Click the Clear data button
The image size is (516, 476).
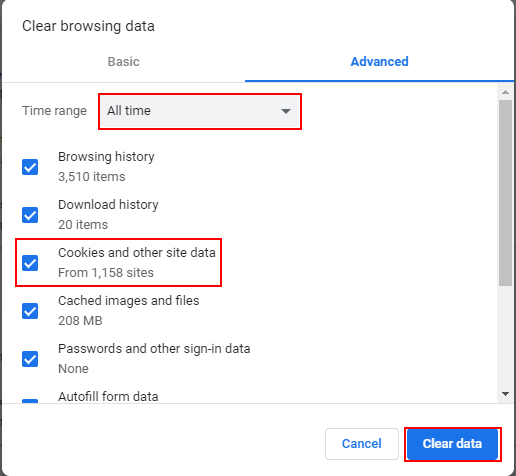(x=452, y=444)
